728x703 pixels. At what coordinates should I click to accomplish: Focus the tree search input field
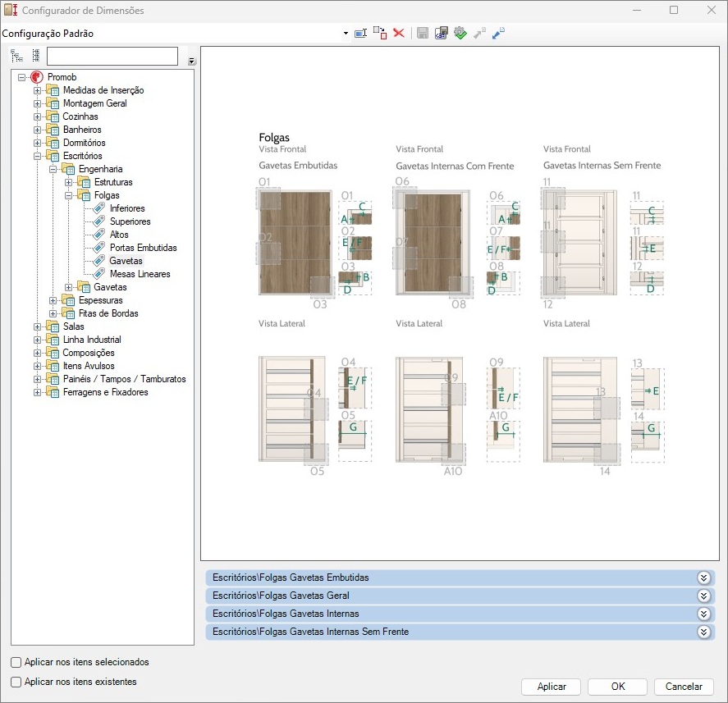[112, 56]
